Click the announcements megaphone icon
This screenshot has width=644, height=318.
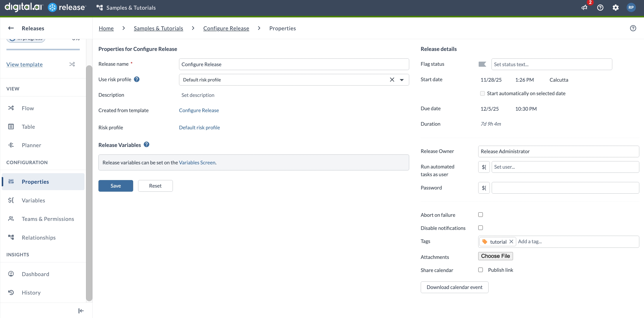[584, 8]
